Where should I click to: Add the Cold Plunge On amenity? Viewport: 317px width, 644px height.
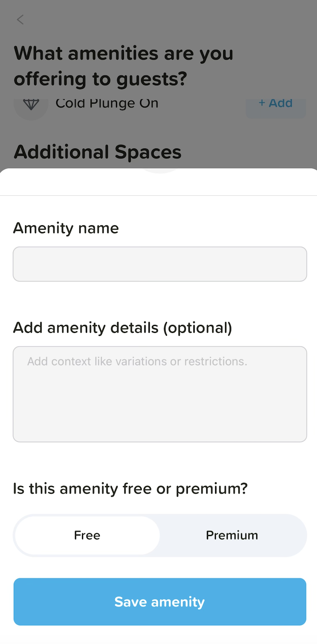(276, 104)
